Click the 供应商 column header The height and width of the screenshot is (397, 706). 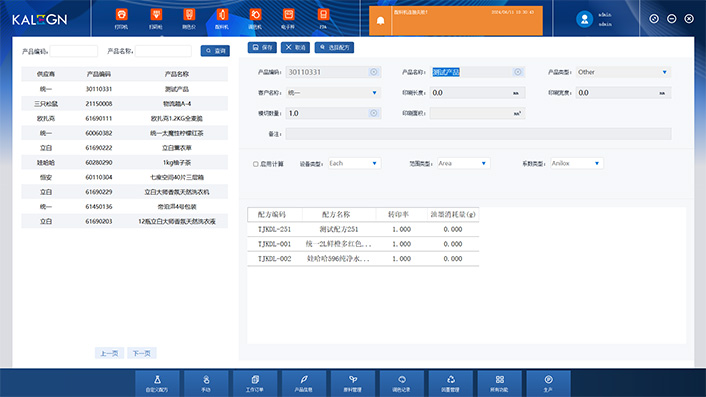click(x=45, y=74)
